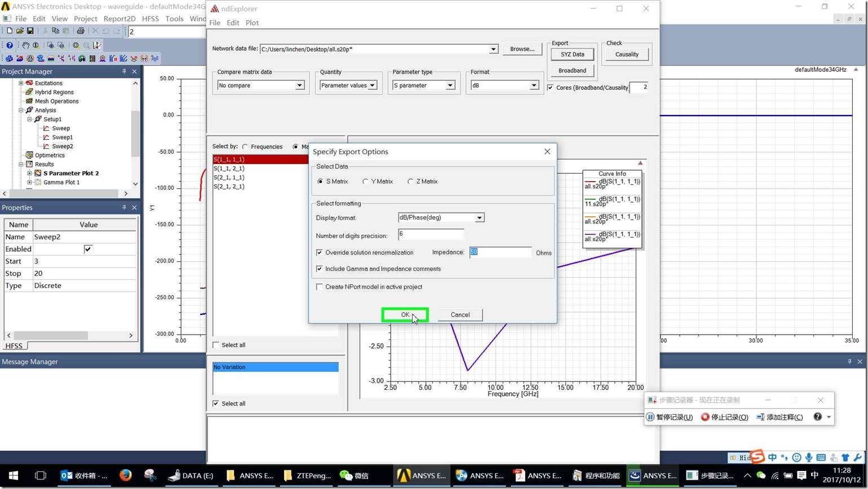The height and width of the screenshot is (489, 868).
Task: Stop recording in the Steps Recorder
Action: click(724, 417)
